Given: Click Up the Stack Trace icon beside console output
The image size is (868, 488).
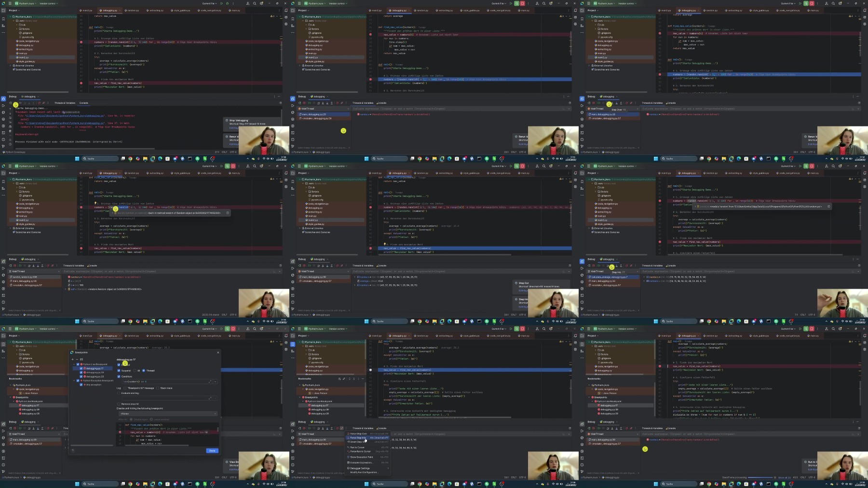Looking at the screenshot, I should pyautogui.click(x=10, y=109).
